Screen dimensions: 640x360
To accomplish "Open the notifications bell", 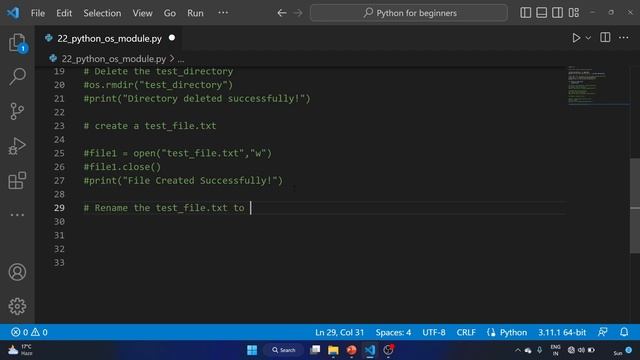I will coord(624,332).
